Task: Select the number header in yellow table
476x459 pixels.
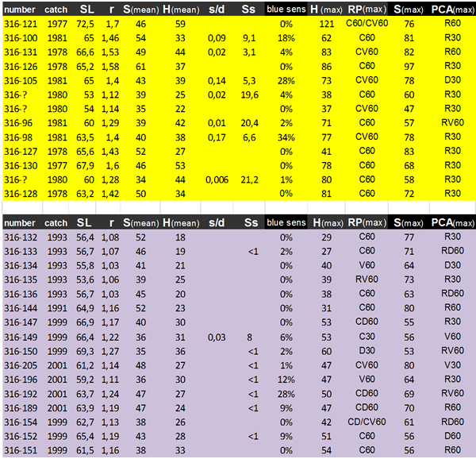Action: point(20,10)
